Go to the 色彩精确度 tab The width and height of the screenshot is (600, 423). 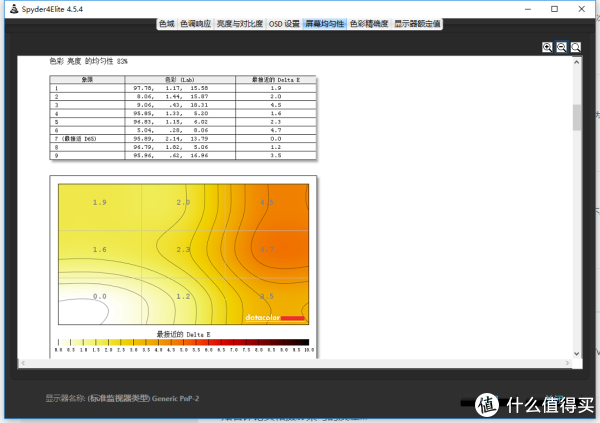(x=369, y=24)
